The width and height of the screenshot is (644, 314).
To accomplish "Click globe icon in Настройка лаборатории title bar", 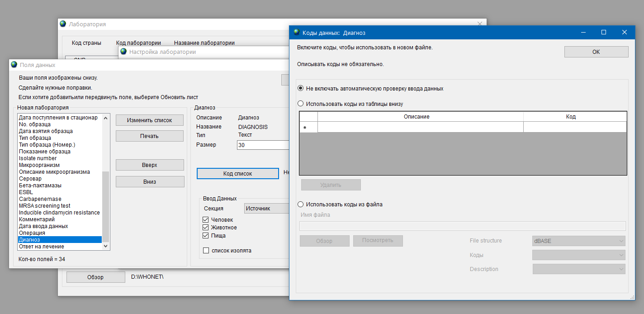I will pos(123,52).
